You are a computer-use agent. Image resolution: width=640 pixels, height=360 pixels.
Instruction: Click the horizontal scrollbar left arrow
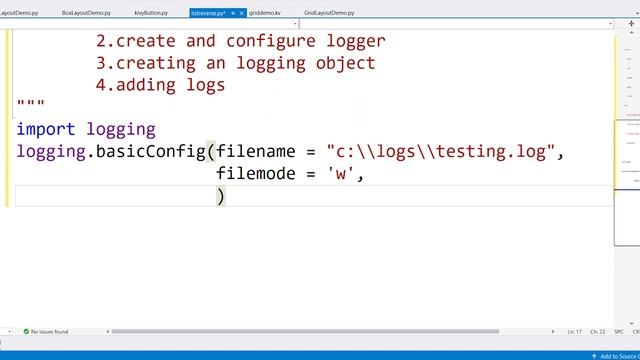pyautogui.click(x=107, y=331)
